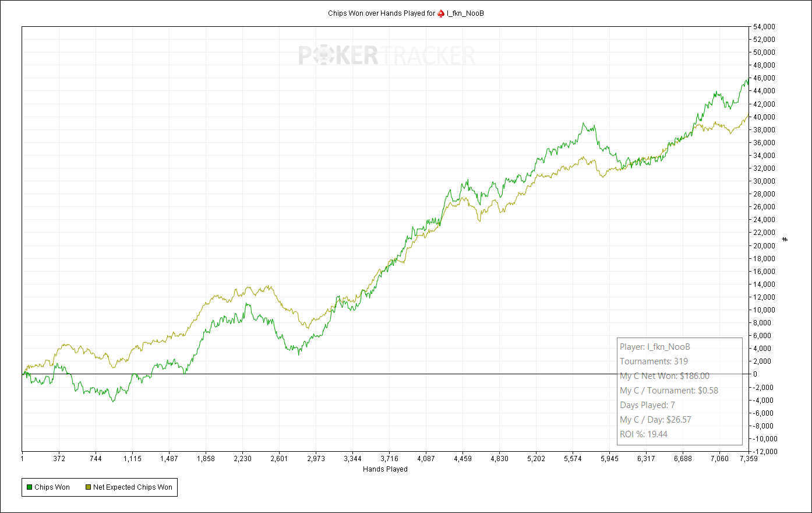812x513 pixels.
Task: Click the 3,344 x-axis tick label
Action: click(352, 459)
